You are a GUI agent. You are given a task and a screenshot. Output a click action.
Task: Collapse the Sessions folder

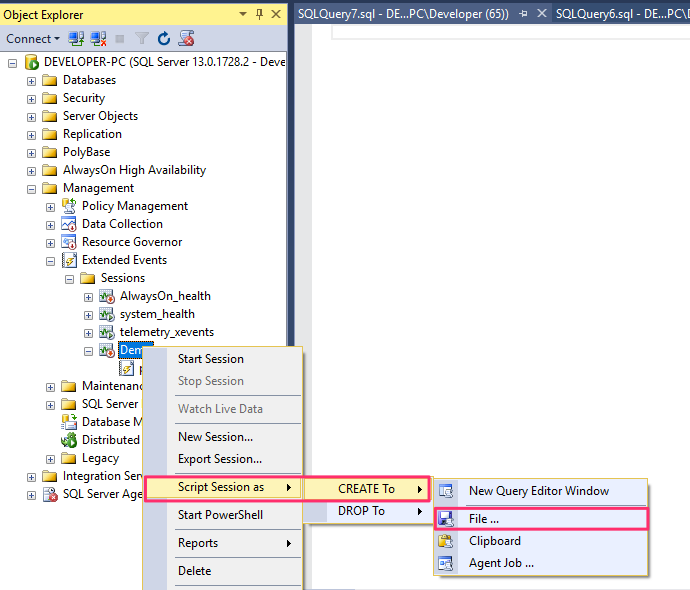click(x=70, y=280)
